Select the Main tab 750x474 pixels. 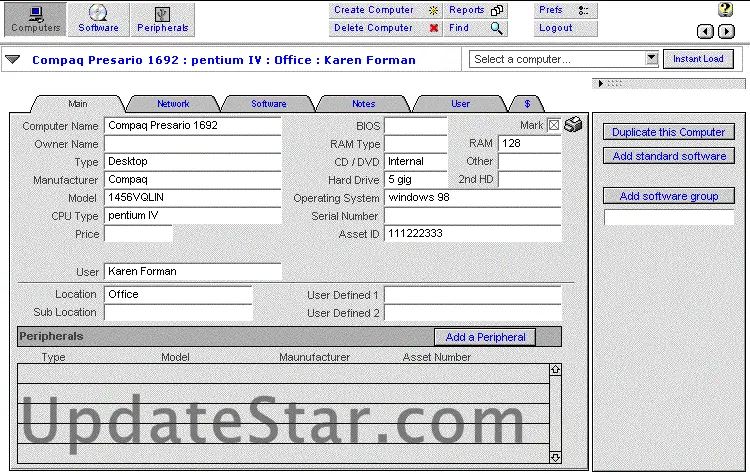[x=77, y=104]
